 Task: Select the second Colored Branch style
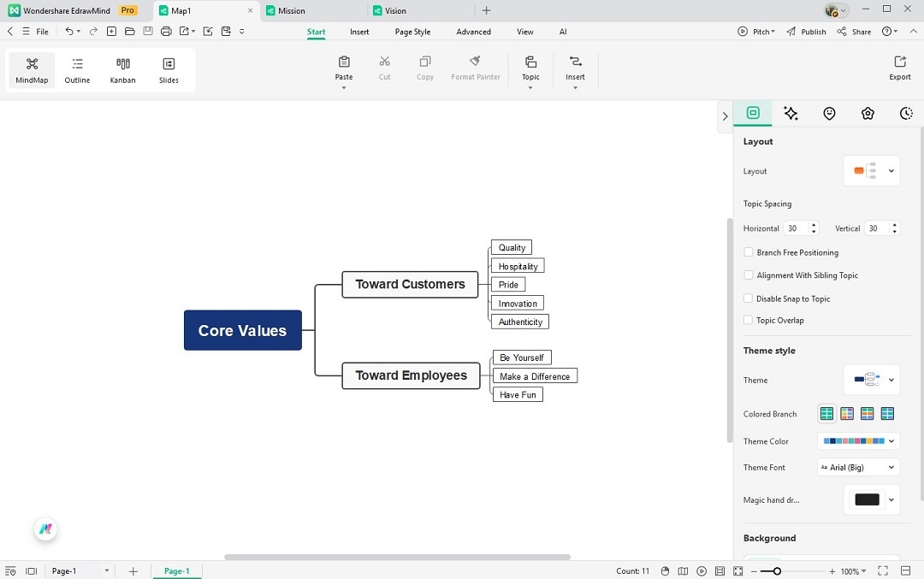click(847, 413)
